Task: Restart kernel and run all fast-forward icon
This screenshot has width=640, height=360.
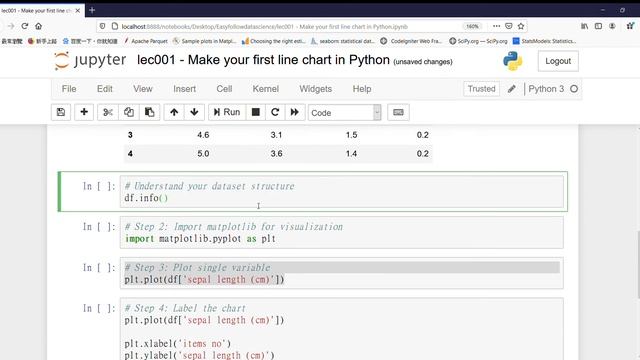Action: click(x=295, y=112)
